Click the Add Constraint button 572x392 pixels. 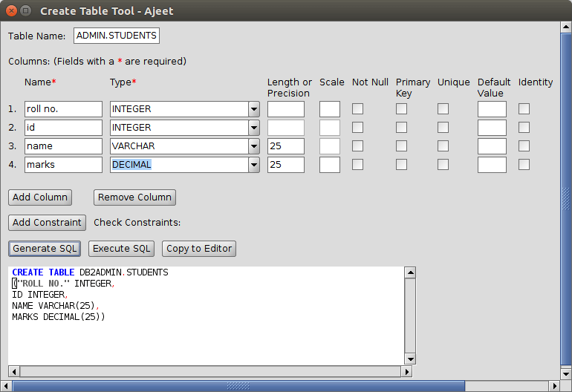point(48,222)
